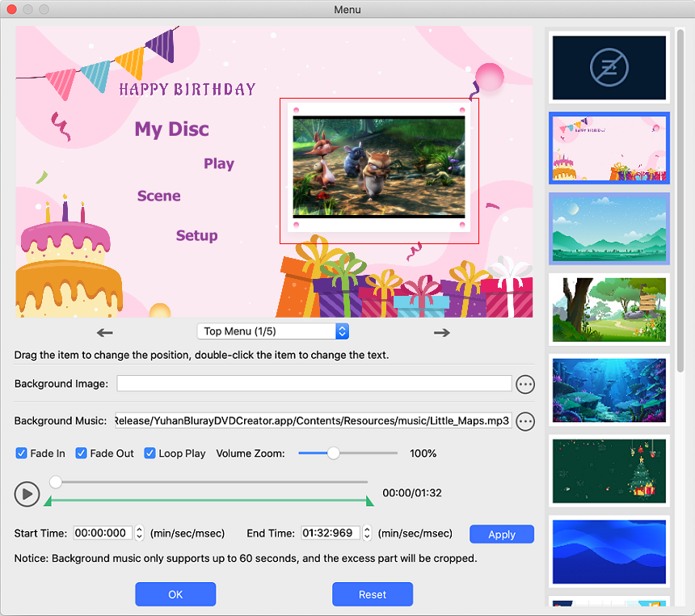Play the background music preview
This screenshot has width=695, height=616.
tap(27, 494)
